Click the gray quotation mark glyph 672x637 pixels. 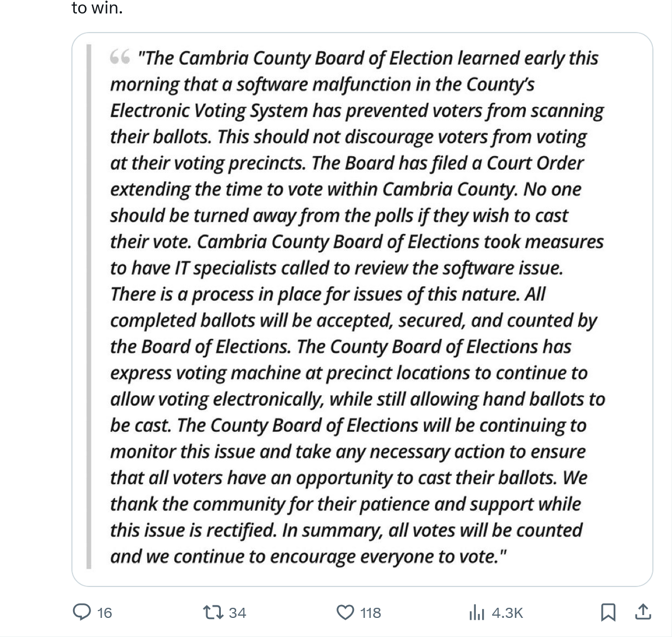point(120,57)
